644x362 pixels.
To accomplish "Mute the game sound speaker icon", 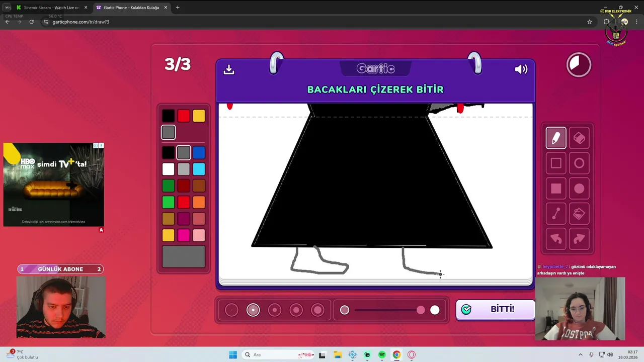I will tap(521, 69).
